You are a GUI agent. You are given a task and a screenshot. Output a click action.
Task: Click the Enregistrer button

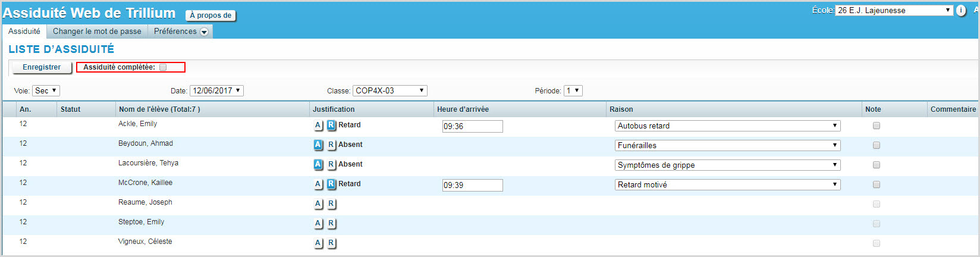point(42,67)
